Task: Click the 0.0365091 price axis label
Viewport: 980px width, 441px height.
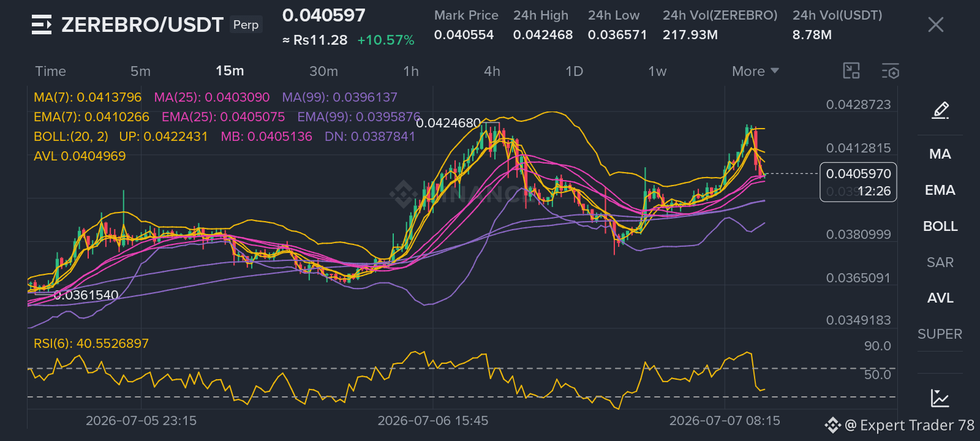Action: tap(858, 278)
